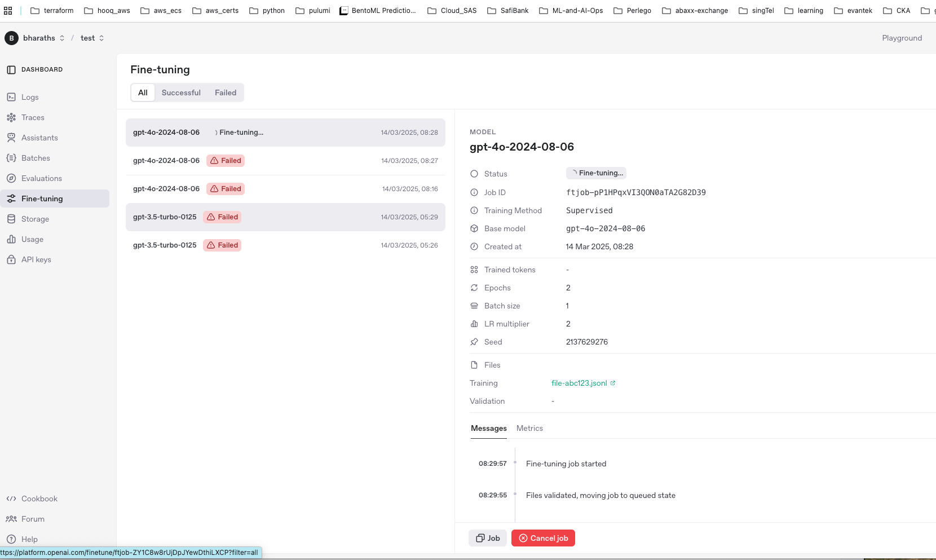
Task: Click the Files document icon
Action: [x=474, y=365]
